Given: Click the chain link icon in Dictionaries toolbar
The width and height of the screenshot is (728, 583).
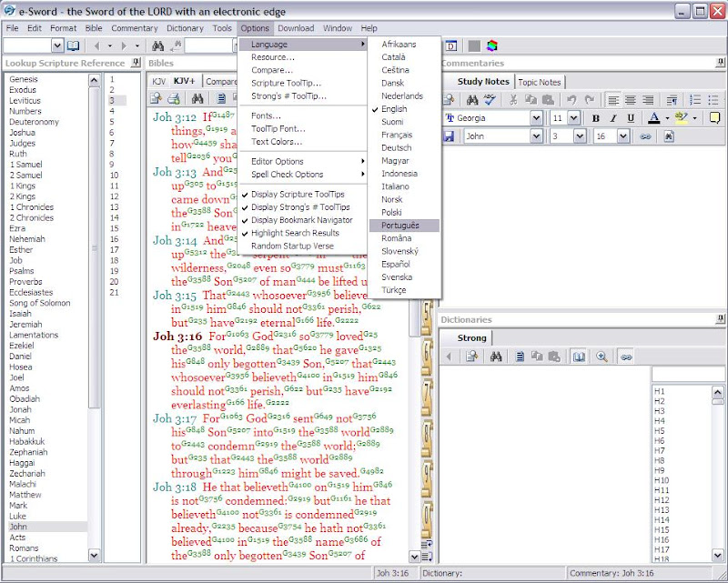Looking at the screenshot, I should [626, 357].
